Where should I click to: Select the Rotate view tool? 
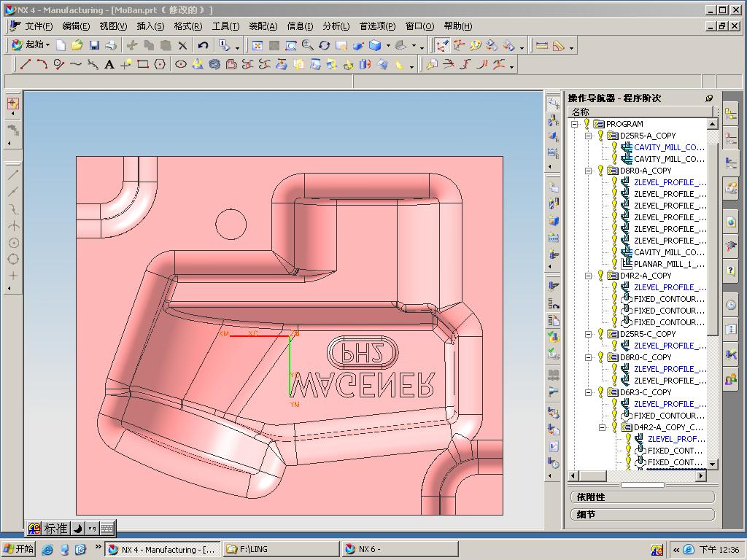[x=325, y=45]
